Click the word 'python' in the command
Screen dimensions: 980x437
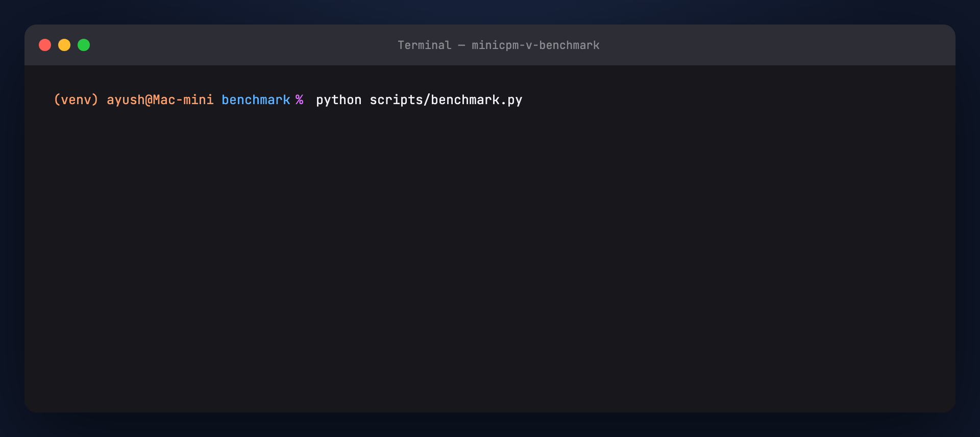(339, 100)
